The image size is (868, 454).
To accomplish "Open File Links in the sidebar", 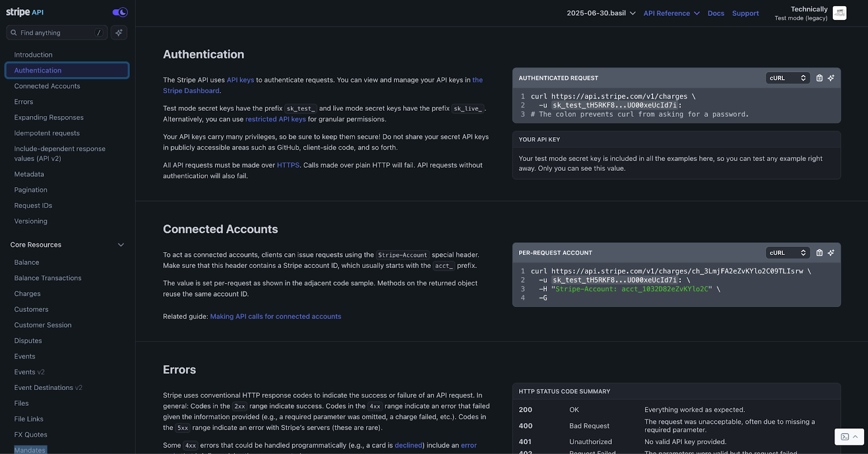I will coord(29,419).
